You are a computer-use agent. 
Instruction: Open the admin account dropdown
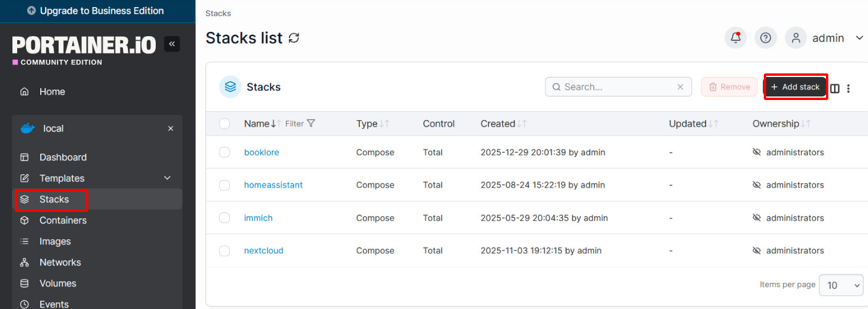click(860, 38)
